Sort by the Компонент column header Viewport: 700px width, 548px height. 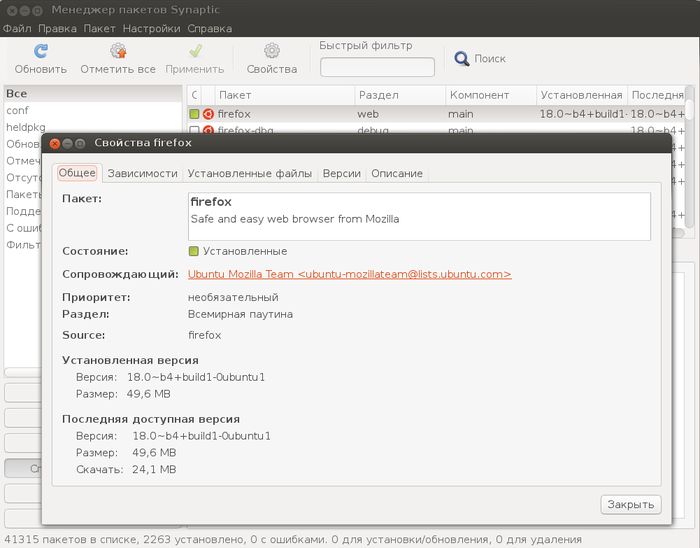491,95
